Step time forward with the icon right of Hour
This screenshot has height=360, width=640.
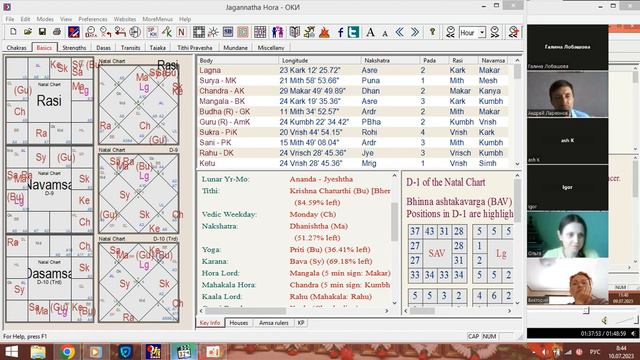tap(495, 32)
